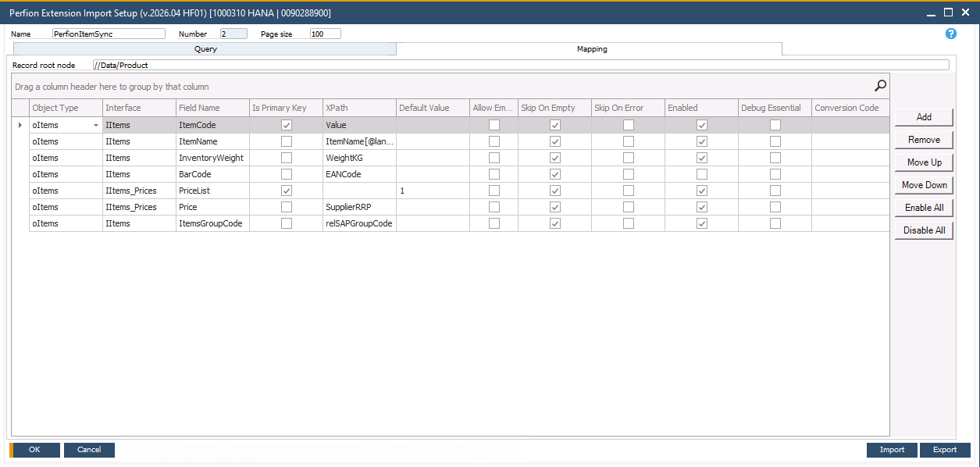980x467 pixels.
Task: Check Is Primary Key for ItemName row
Action: (x=287, y=141)
